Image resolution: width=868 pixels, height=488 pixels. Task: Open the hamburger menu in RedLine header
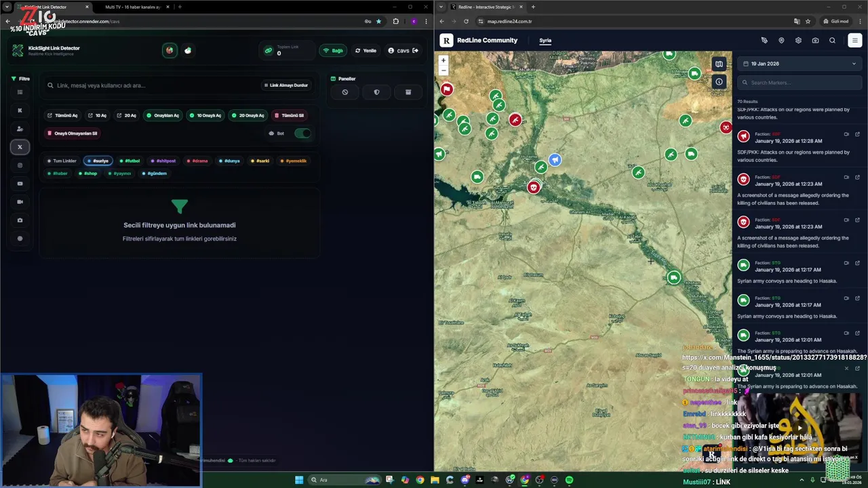point(854,41)
